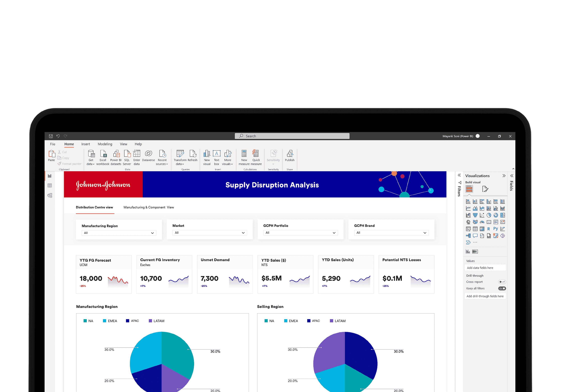The image size is (565, 392).
Task: Open Report view from left sidebar
Action: (50, 176)
